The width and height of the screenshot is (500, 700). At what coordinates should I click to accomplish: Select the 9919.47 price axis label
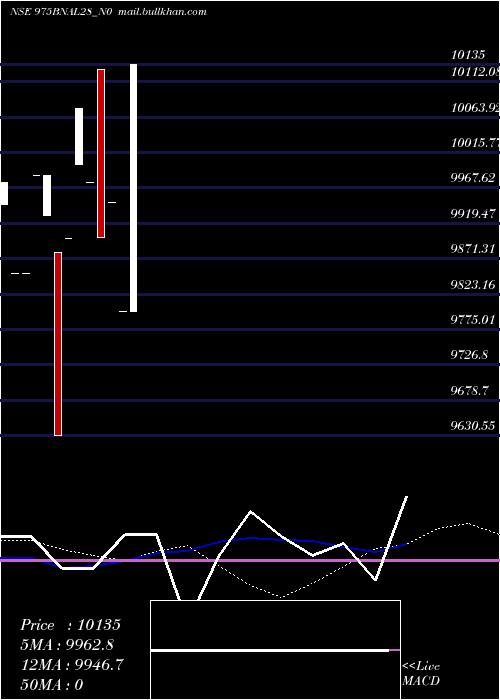click(473, 213)
